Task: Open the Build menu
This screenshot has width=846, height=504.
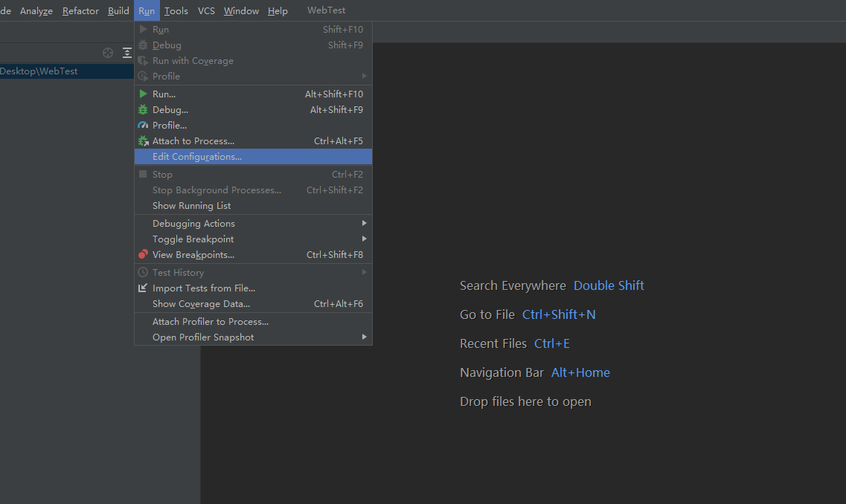Action: 118,11
